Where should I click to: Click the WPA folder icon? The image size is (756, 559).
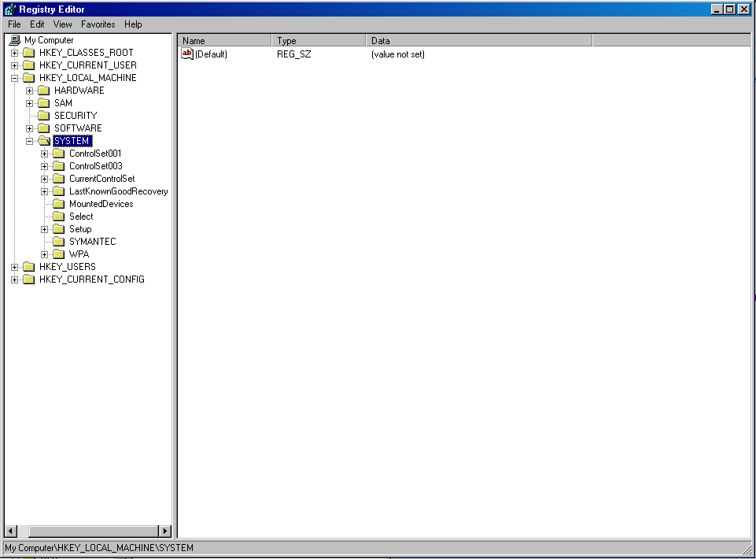coord(59,254)
